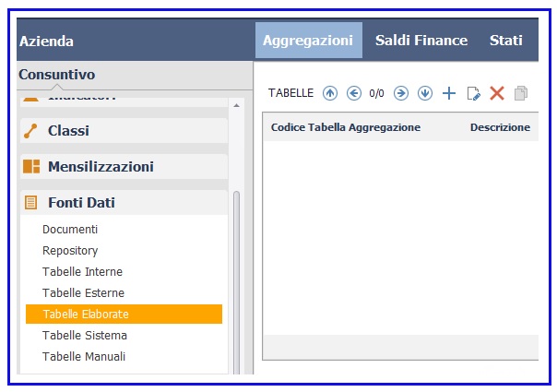Go to previous record arrow icon
Image resolution: width=557 pixels, height=392 pixels.
click(354, 93)
